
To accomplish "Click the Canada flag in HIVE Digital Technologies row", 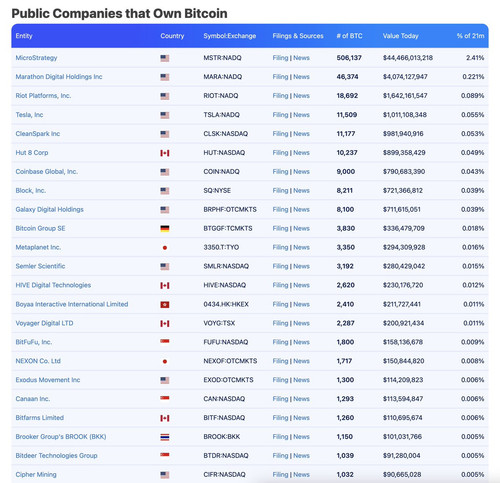I will 165,286.
